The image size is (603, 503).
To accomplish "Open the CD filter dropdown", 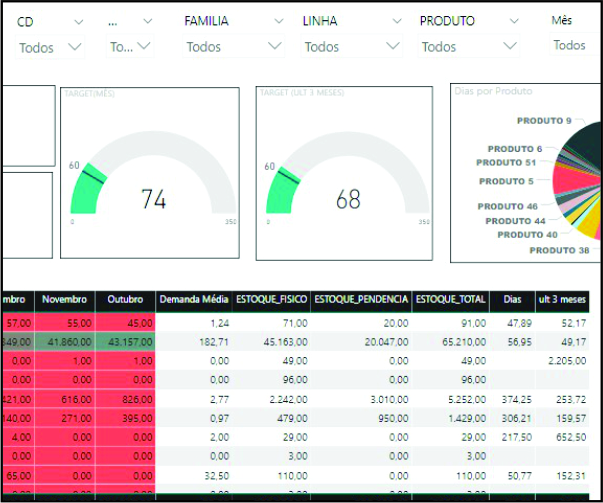I will [52, 46].
